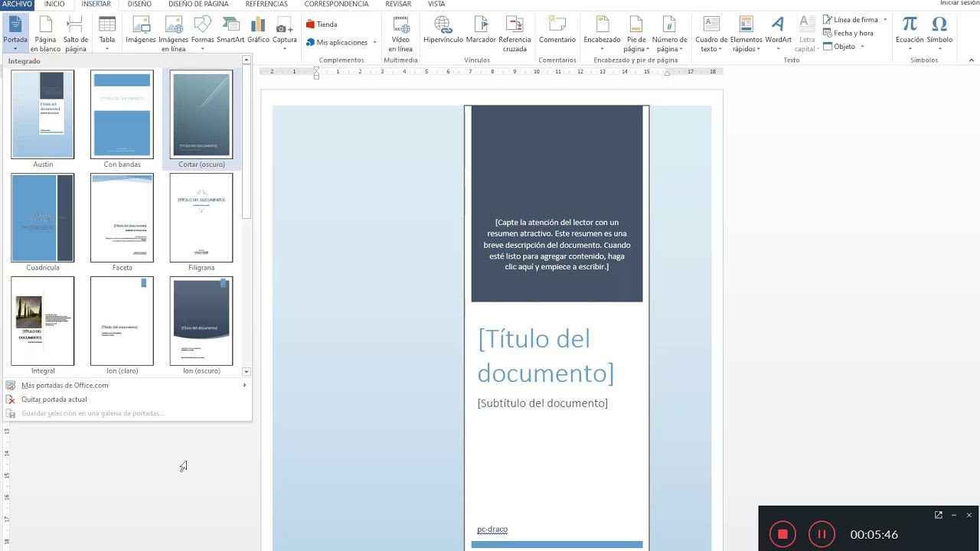Click Iniciar sesión to sign in
Image resolution: width=980 pixels, height=551 pixels.
click(959, 4)
